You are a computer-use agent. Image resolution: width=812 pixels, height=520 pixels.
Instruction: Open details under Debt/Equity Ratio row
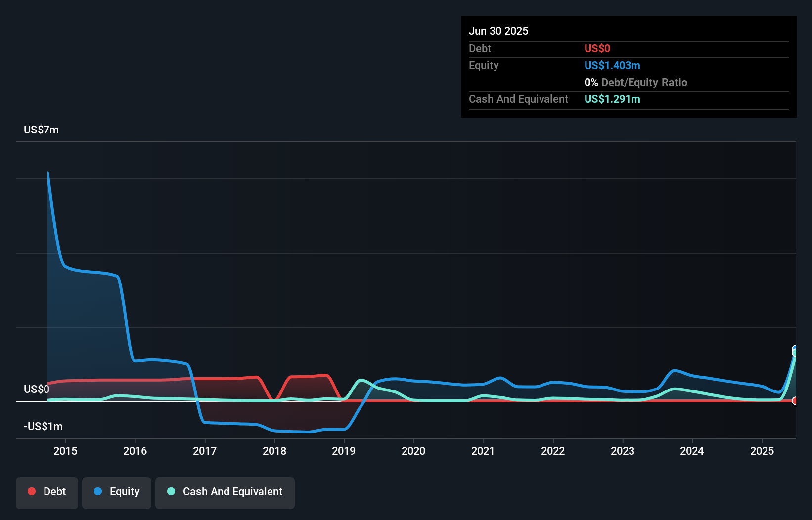point(636,82)
